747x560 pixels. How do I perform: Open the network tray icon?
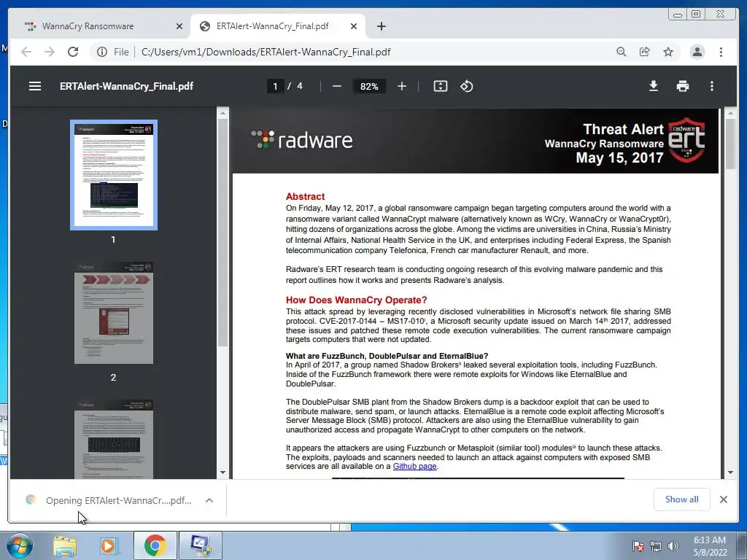[656, 546]
